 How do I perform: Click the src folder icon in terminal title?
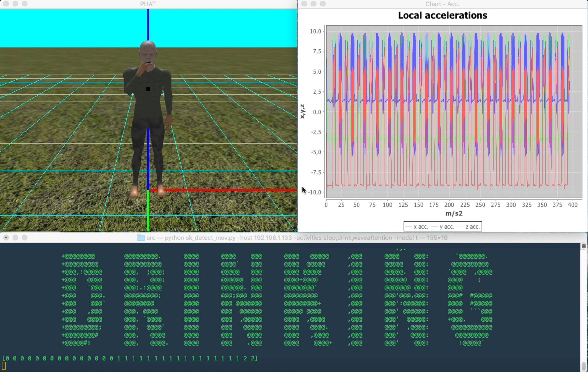141,237
